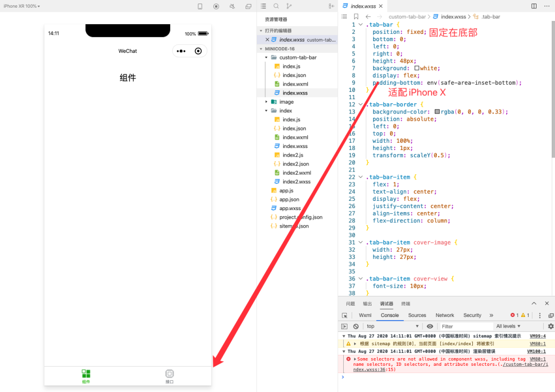Viewport: 555px width, 392px height.
Task: Collapse the 打开的编辑器 section
Action: [261, 31]
